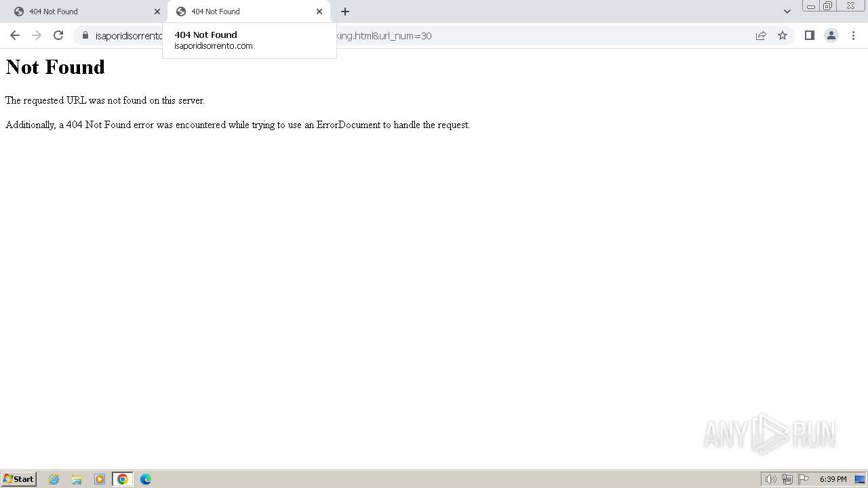Open File Explorer from taskbar

click(77, 479)
